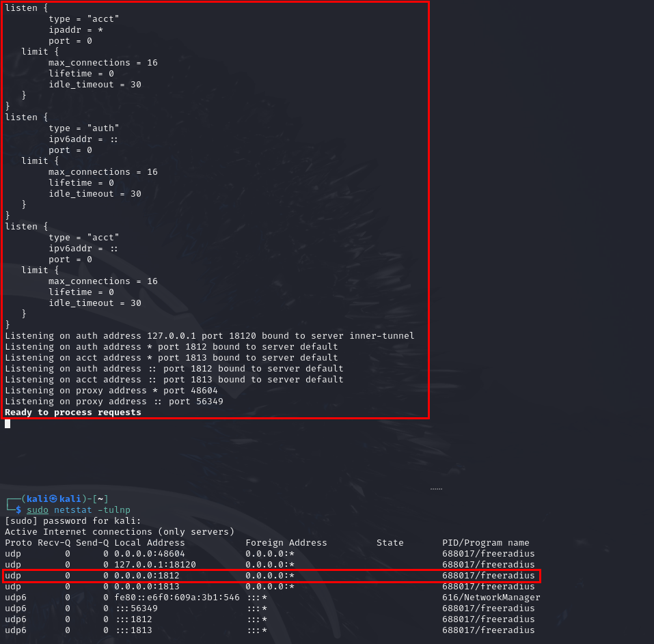Image resolution: width=654 pixels, height=644 pixels.
Task: Click the terminal cursor block below Ready message
Action: point(8,423)
